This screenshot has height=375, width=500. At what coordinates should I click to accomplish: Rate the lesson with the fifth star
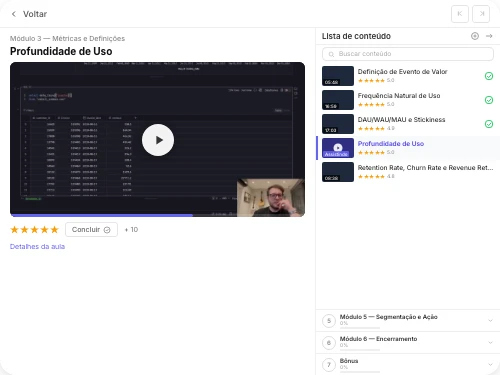(x=55, y=230)
